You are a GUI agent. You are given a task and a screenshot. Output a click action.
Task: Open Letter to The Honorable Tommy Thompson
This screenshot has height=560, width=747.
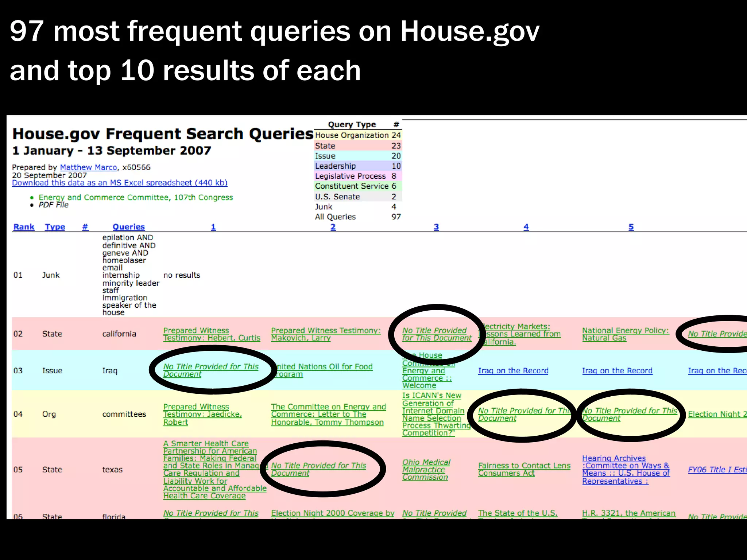[x=328, y=414]
